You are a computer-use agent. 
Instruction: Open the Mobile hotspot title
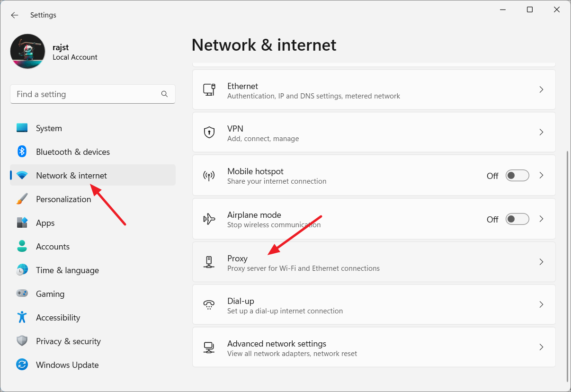point(255,171)
